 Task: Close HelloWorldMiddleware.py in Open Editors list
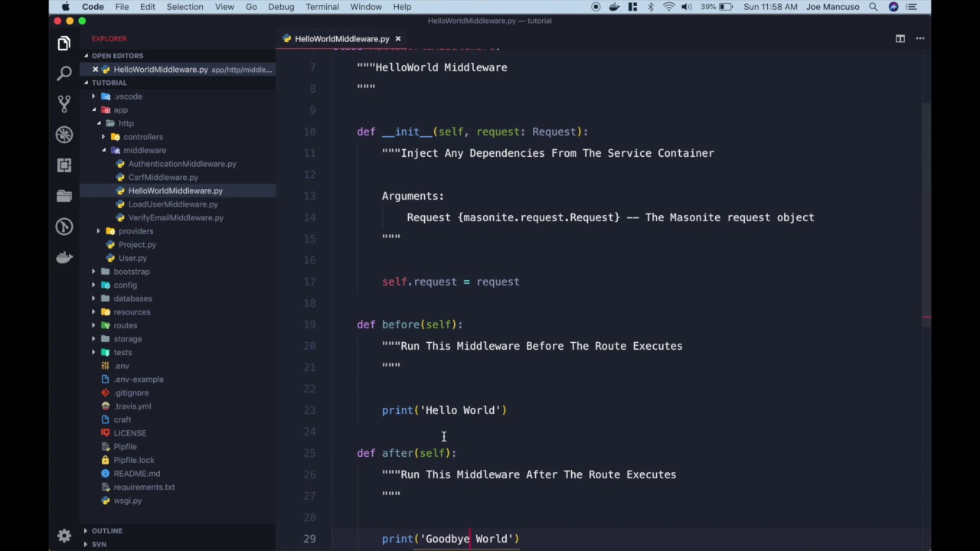click(95, 70)
